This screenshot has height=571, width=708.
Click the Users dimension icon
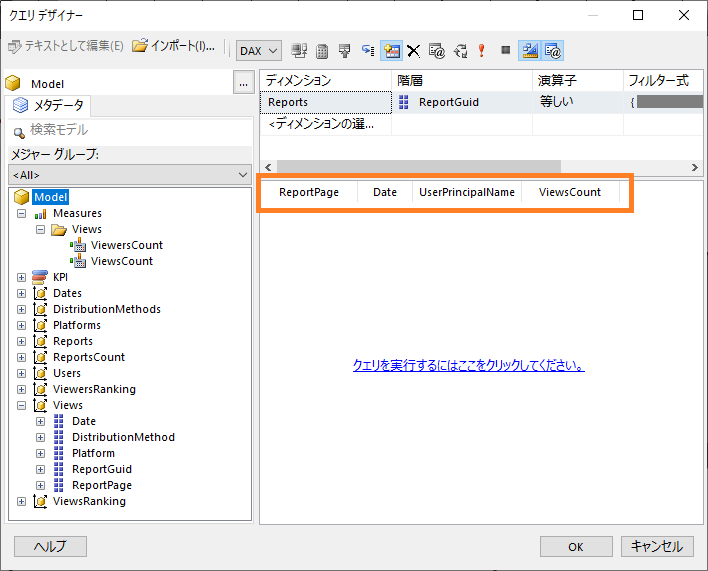pyautogui.click(x=40, y=373)
